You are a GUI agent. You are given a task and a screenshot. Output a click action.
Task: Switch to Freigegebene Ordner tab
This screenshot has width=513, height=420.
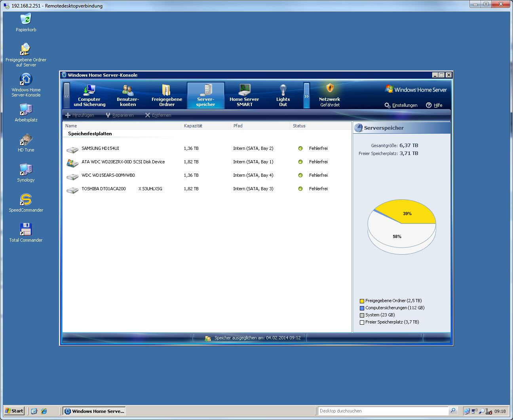[x=167, y=95]
